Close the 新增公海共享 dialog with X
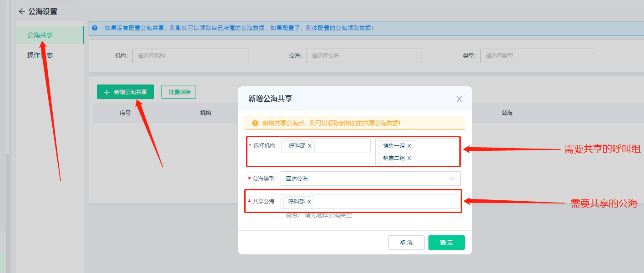The width and height of the screenshot is (644, 273). tap(459, 99)
